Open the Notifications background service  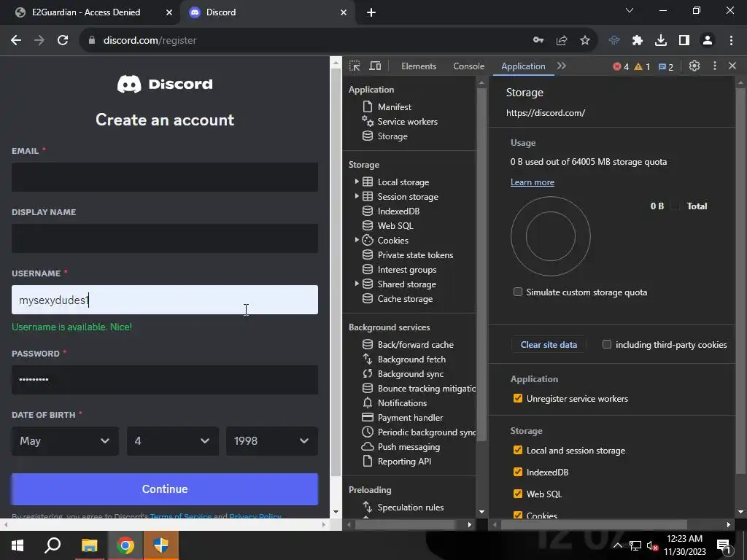click(402, 402)
